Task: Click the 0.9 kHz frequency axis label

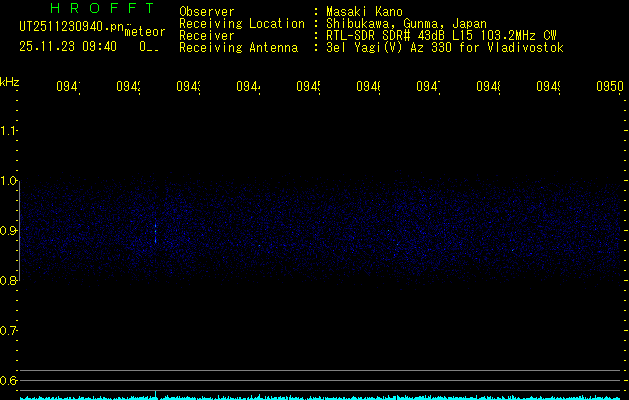Action: pos(9,230)
